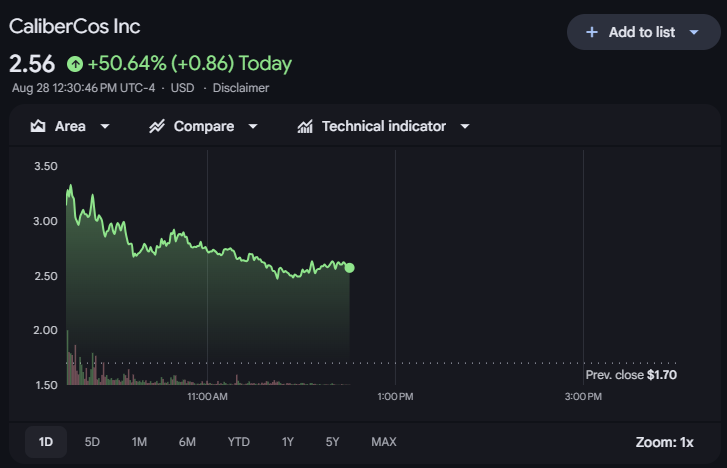The height and width of the screenshot is (468, 727).
Task: Click the +50.64% (+0.86) Today text
Action: [x=190, y=64]
